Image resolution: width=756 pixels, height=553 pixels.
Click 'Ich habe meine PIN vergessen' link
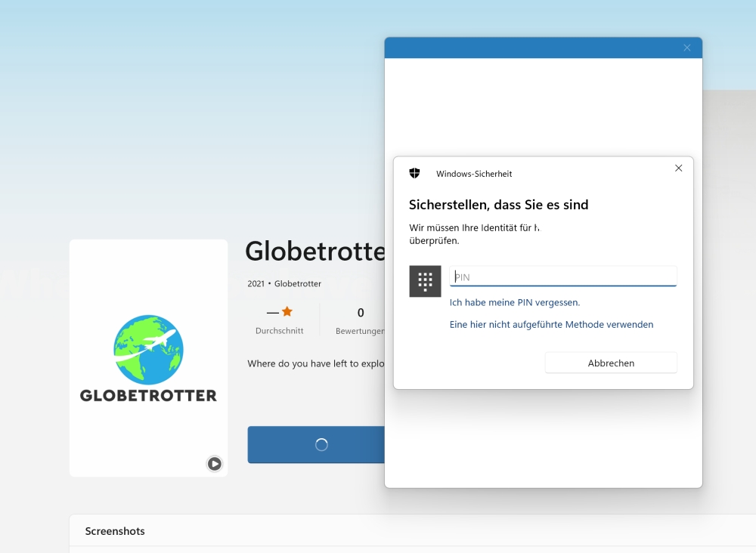point(514,302)
